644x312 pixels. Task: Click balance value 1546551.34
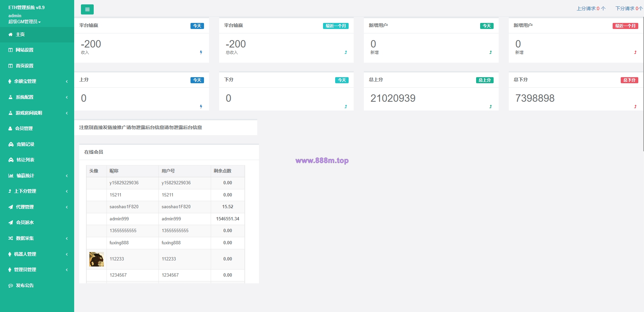[228, 219]
